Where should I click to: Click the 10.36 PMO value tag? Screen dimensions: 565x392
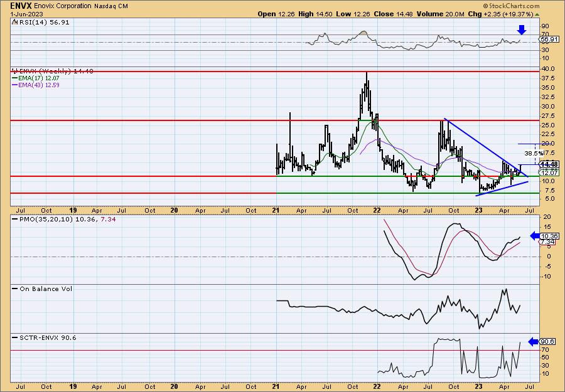point(550,236)
